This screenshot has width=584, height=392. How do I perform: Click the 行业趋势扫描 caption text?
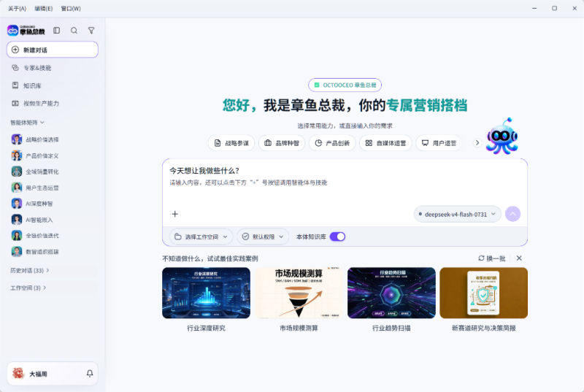pos(391,328)
